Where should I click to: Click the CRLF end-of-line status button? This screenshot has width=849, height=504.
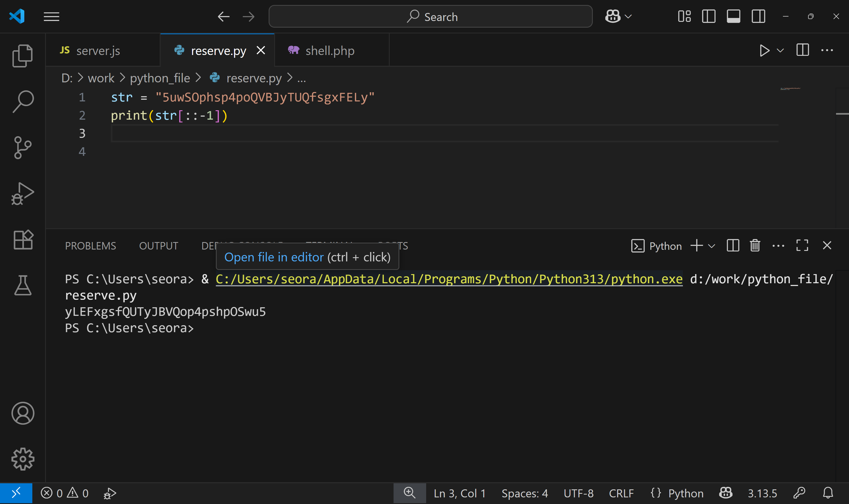click(x=621, y=493)
